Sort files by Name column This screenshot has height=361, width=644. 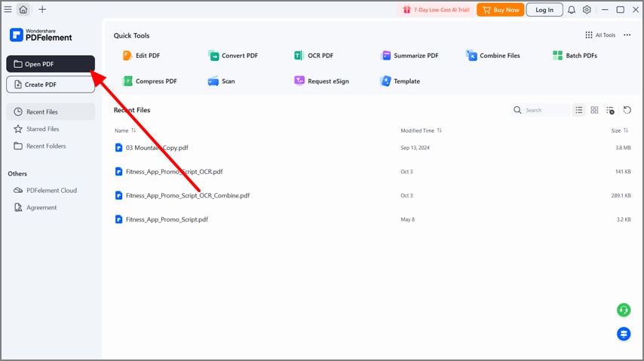pos(125,130)
